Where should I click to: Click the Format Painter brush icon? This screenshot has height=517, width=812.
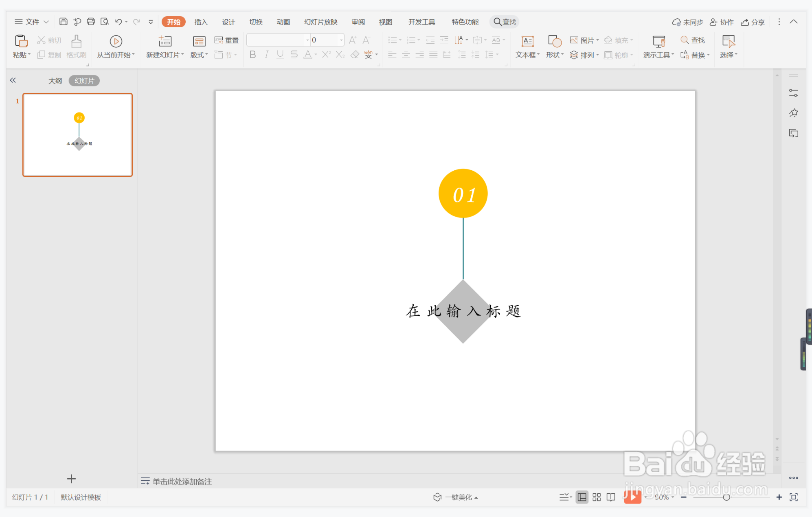[x=76, y=41]
